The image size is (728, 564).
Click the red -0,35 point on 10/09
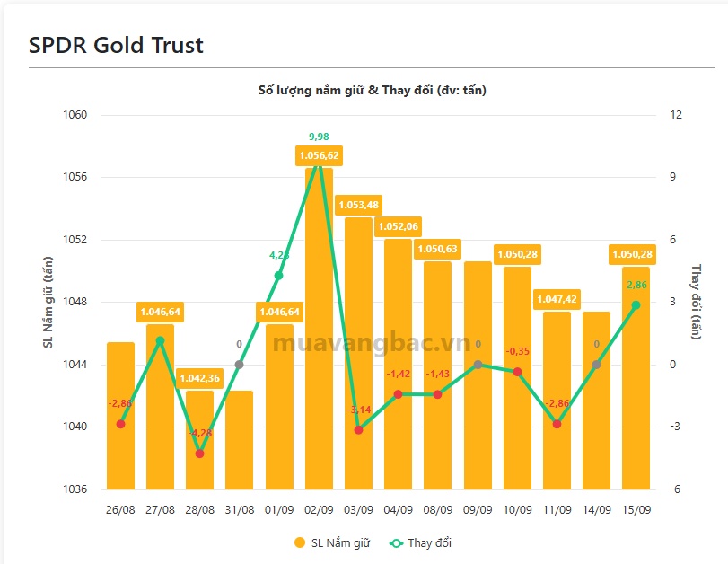coord(517,372)
